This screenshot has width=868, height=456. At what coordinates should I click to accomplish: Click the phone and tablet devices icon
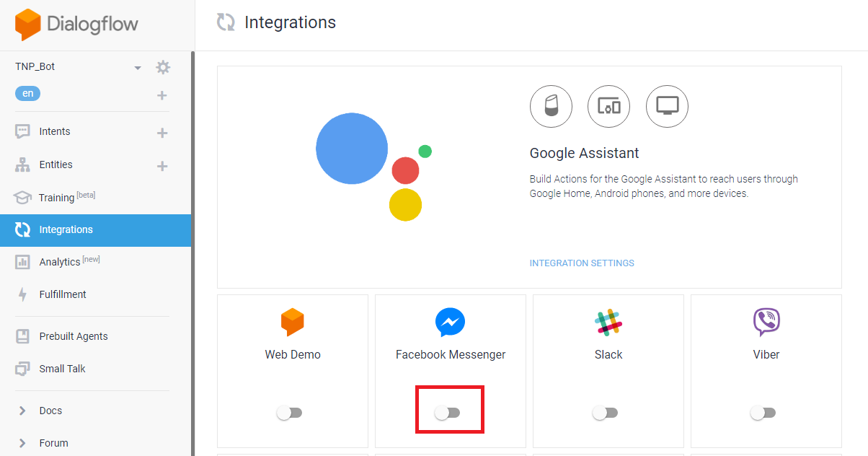click(x=609, y=107)
